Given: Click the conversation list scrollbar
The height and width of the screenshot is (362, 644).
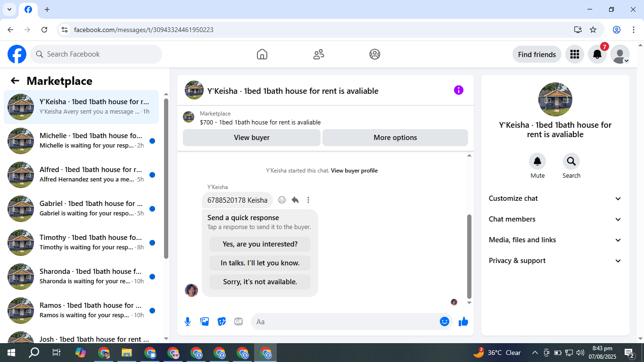Looking at the screenshot, I should (x=166, y=178).
